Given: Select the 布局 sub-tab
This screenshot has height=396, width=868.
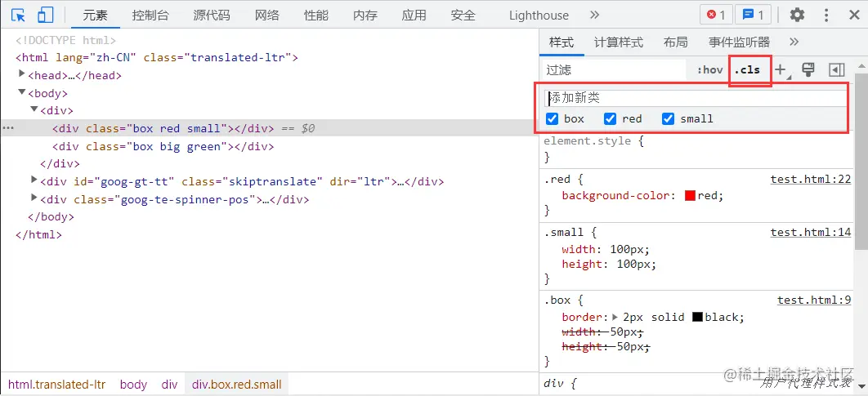Looking at the screenshot, I should click(675, 42).
